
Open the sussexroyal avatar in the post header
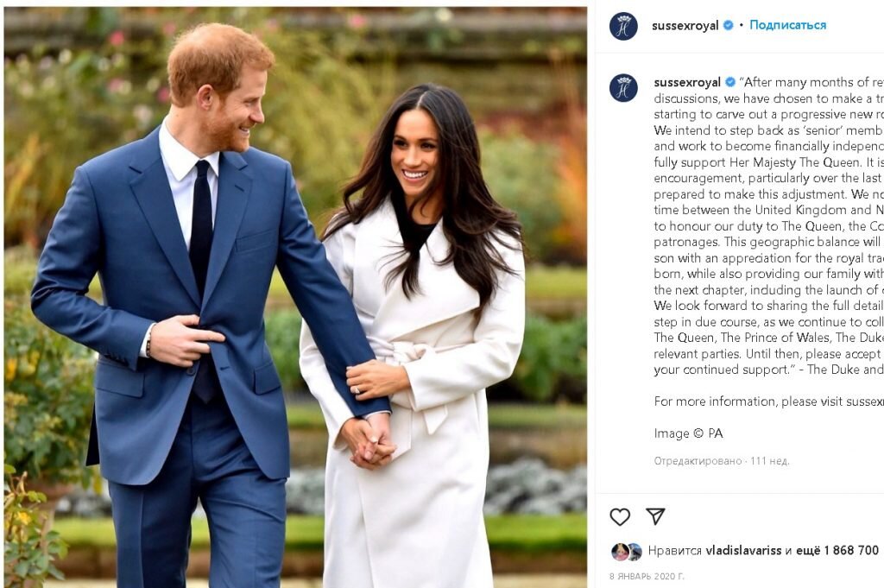(x=623, y=26)
